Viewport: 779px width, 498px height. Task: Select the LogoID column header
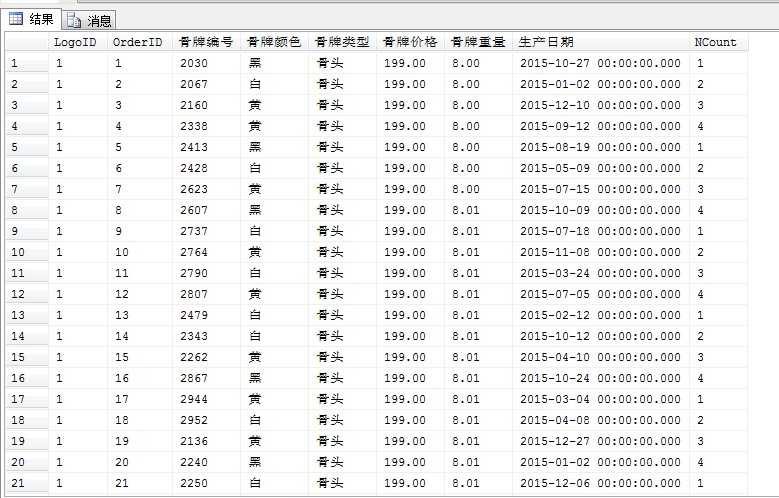[x=78, y=42]
